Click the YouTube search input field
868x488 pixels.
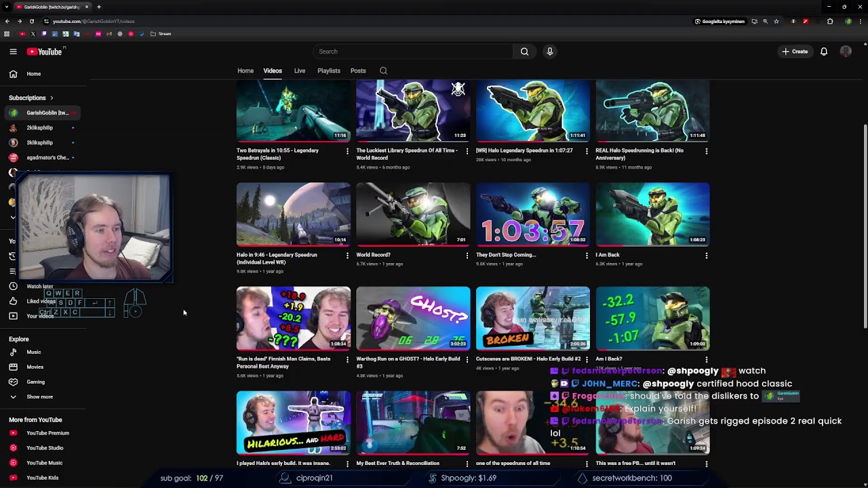(x=412, y=52)
